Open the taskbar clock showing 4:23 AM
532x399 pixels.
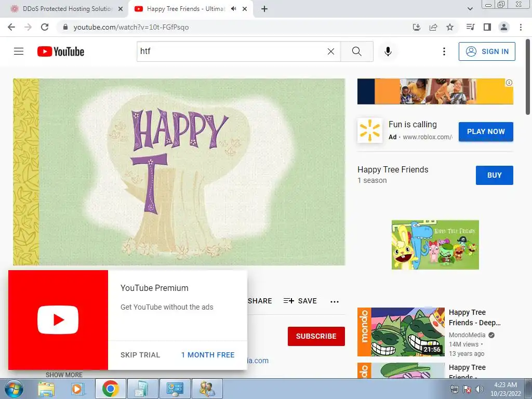click(x=506, y=389)
